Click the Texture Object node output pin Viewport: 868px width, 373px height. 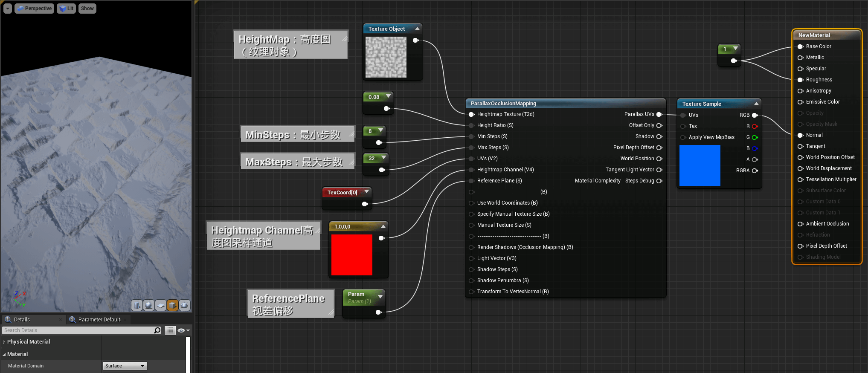(416, 40)
